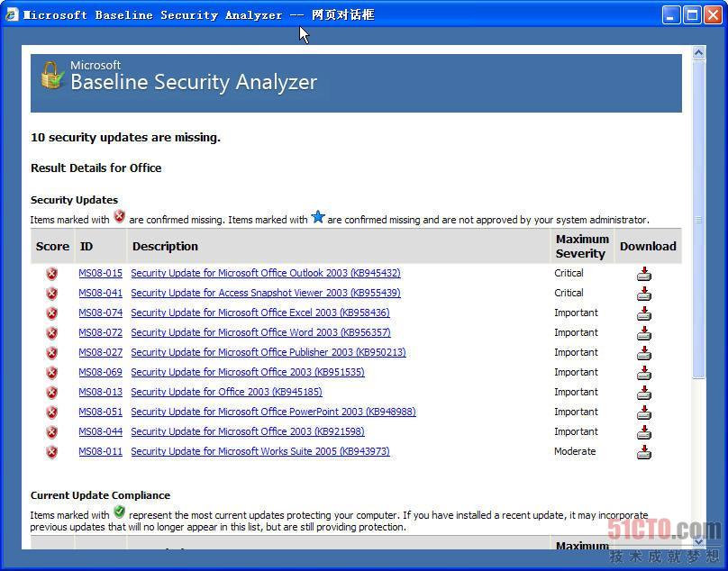Click red shield score icon for MS08-069

[x=52, y=373]
